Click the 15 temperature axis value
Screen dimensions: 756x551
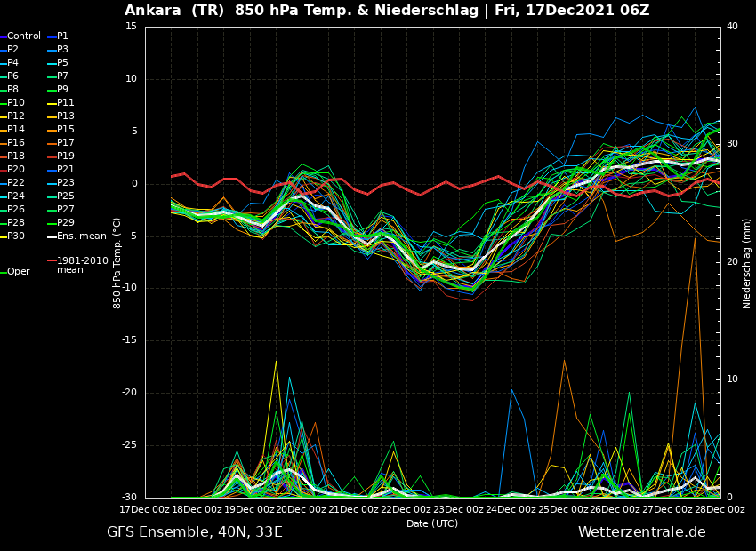[x=131, y=27]
